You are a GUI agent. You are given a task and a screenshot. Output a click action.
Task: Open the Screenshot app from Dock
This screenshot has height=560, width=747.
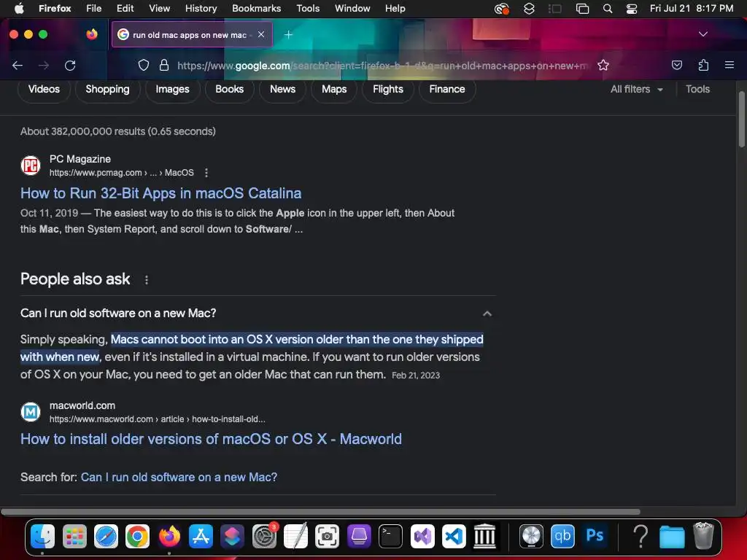328,536
